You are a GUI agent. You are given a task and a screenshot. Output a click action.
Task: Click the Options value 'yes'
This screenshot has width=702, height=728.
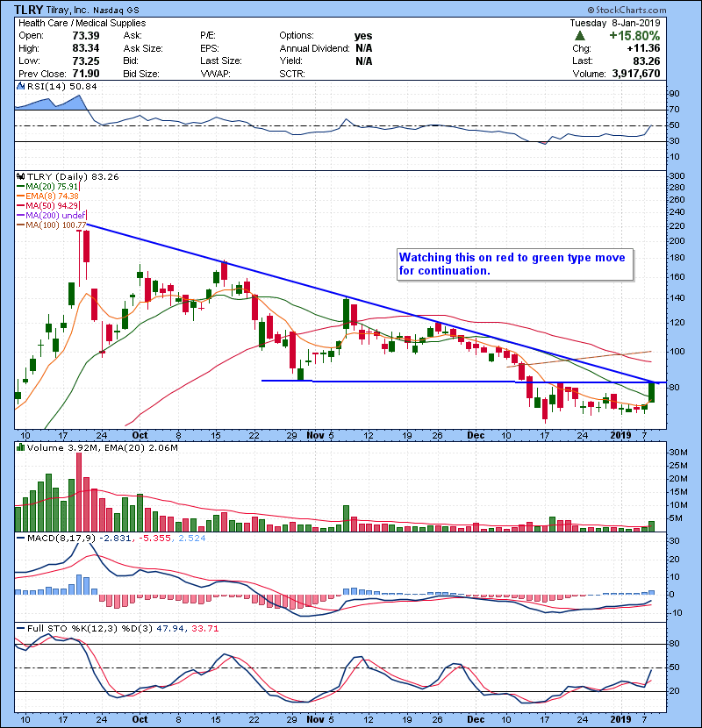tap(363, 36)
